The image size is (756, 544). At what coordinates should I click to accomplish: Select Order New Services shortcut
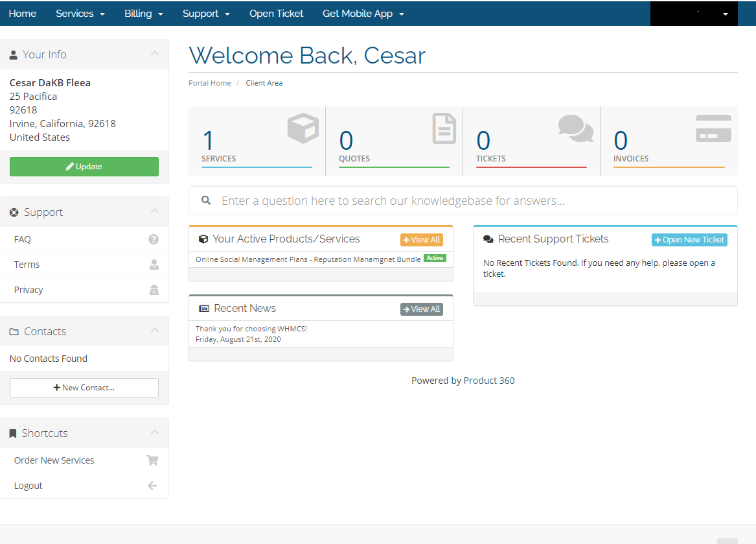point(84,460)
